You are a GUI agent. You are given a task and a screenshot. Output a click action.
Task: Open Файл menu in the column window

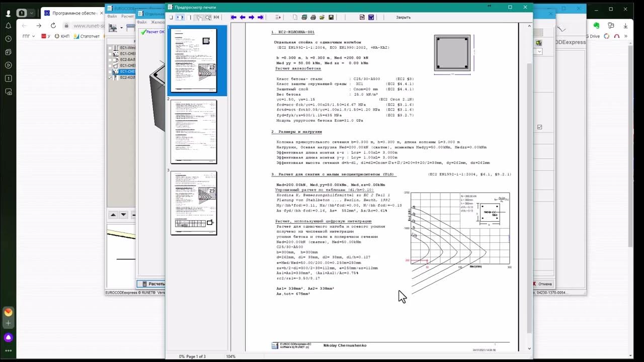tap(142, 22)
